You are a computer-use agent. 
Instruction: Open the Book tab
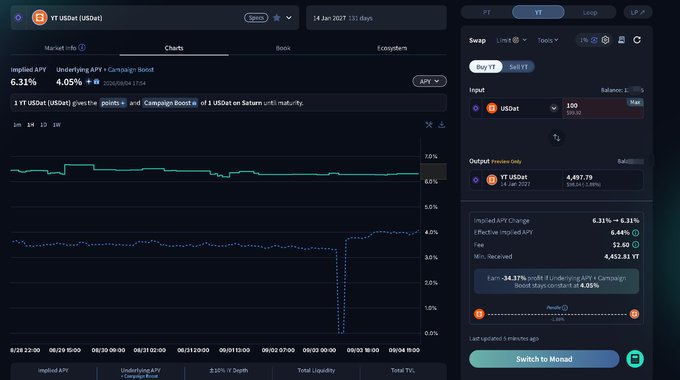pyautogui.click(x=283, y=48)
